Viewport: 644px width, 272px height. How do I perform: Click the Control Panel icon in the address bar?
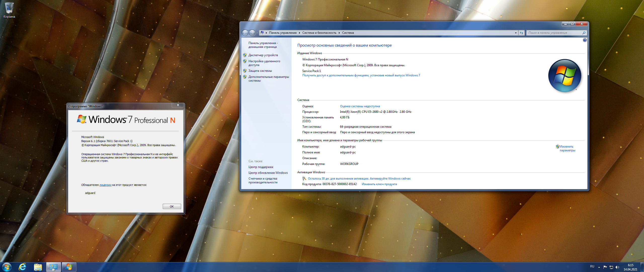pos(262,33)
